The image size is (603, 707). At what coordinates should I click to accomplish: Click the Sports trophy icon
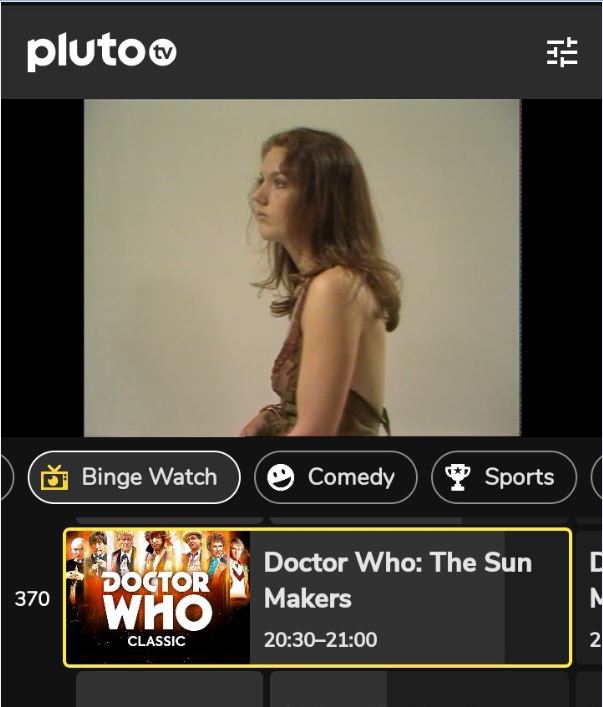pyautogui.click(x=458, y=478)
